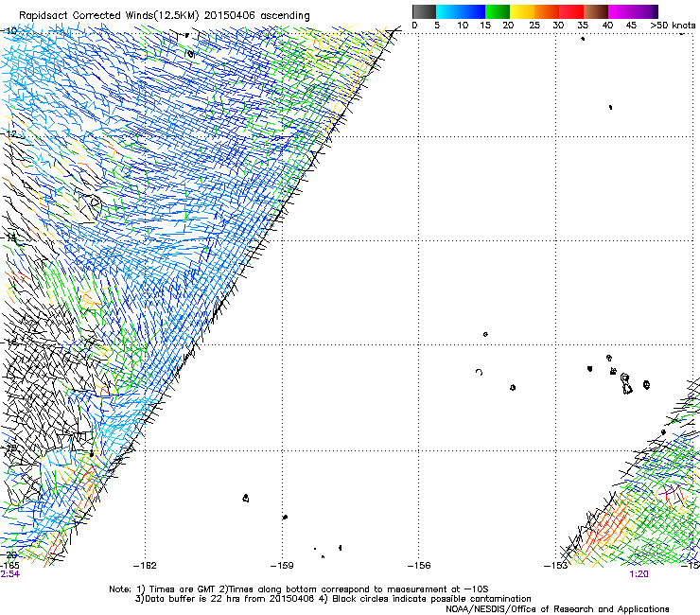Click the green 15-20 knots legend color
Viewport: 700px width, 615px height.
click(498, 11)
